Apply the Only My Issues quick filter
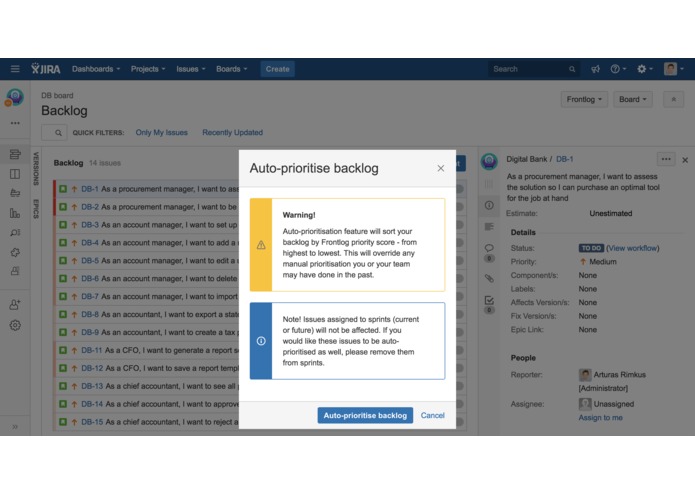This screenshot has width=695, height=494. [161, 132]
